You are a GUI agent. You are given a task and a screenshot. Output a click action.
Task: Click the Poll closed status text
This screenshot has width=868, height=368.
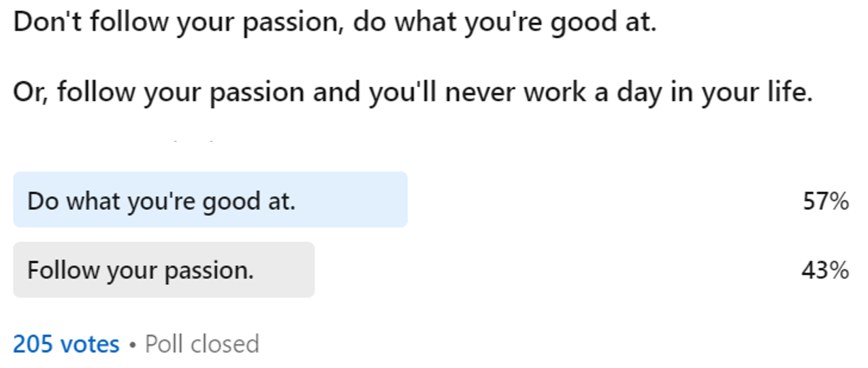click(x=202, y=344)
